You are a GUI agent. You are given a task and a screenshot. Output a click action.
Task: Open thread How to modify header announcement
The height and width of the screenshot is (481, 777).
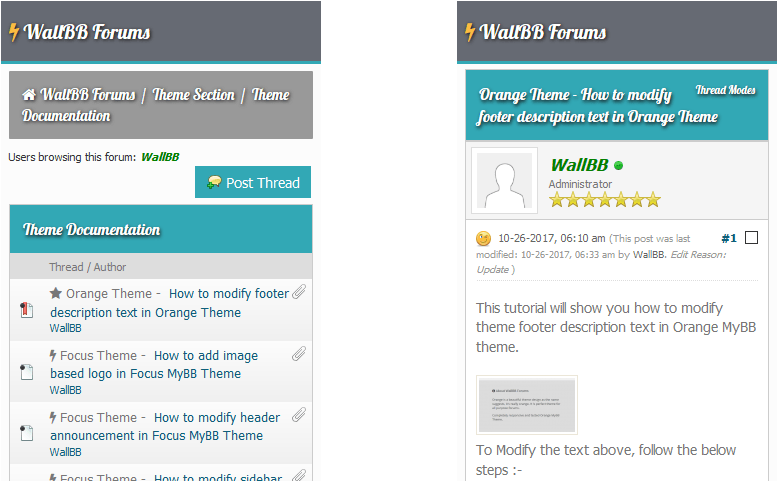coord(165,427)
